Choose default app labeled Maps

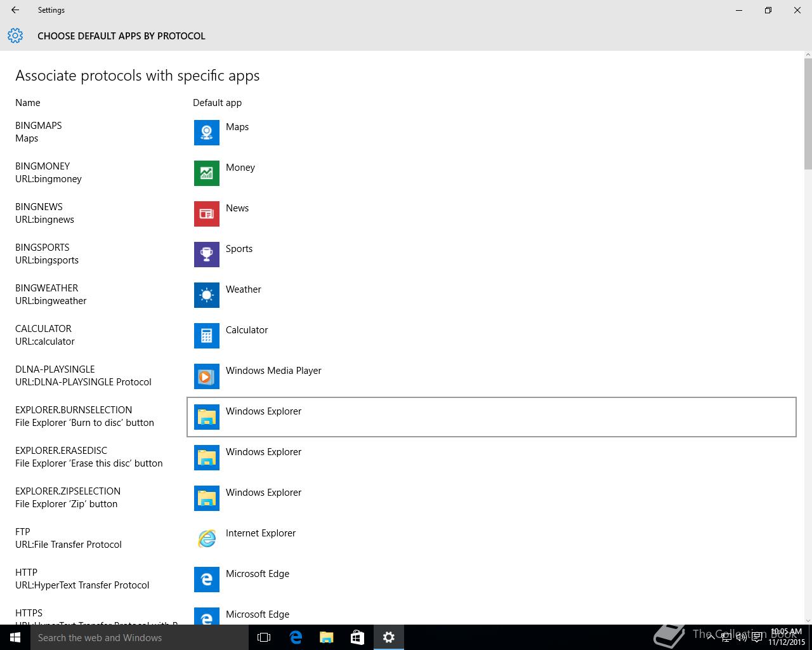237,127
